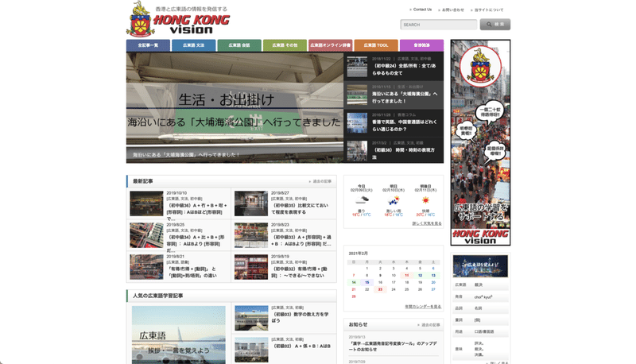Open the purple 香港勉強 navigation tab
This screenshot has height=364, width=636.
421,45
